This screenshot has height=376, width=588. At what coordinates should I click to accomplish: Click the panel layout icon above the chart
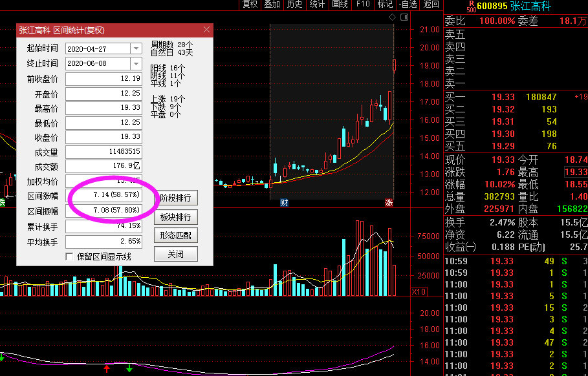pyautogui.click(x=403, y=17)
